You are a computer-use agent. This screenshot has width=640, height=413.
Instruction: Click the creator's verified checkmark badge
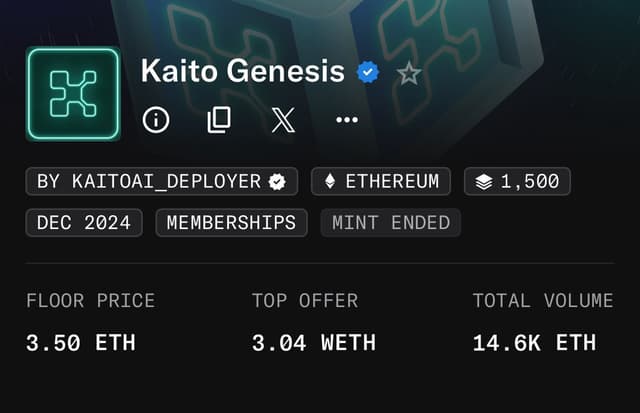[277, 182]
